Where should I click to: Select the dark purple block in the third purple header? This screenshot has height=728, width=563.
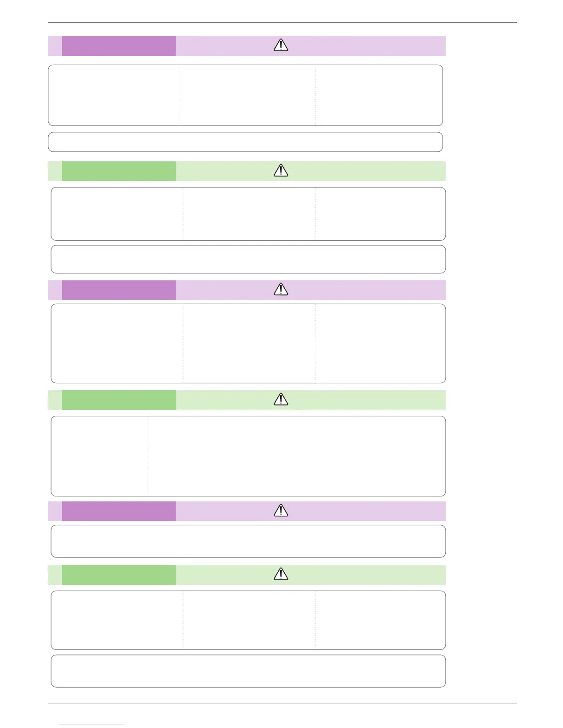click(x=119, y=511)
